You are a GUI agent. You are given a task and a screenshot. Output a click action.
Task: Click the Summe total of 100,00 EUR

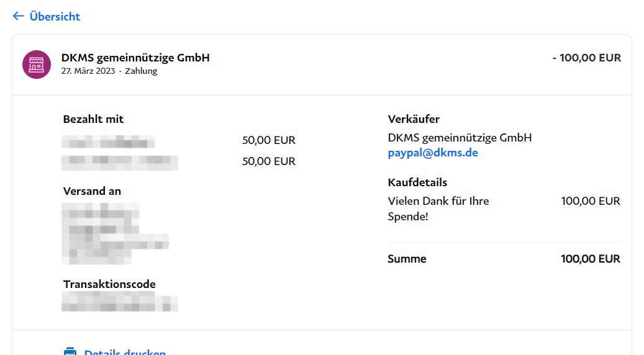pos(590,259)
